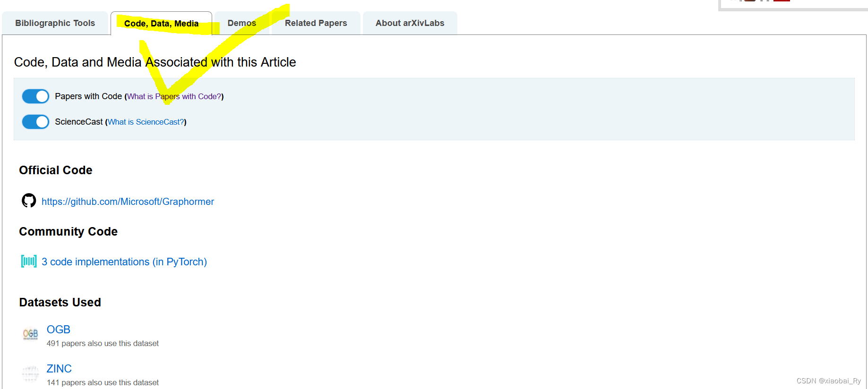868x389 pixels.
Task: Open the Demos tab
Action: point(242,23)
